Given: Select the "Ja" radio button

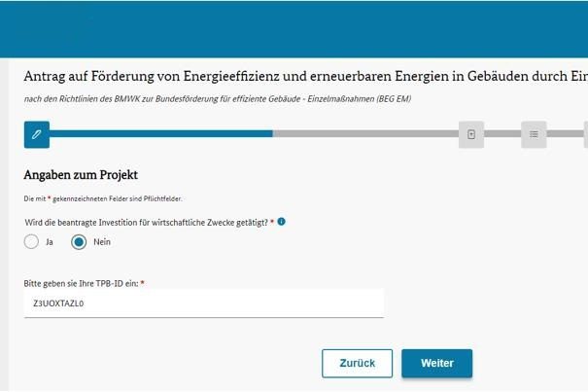Looking at the screenshot, I should coord(32,241).
